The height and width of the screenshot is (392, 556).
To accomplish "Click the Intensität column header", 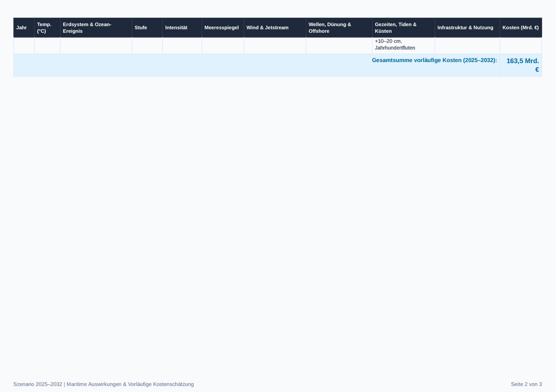I will tap(182, 28).
